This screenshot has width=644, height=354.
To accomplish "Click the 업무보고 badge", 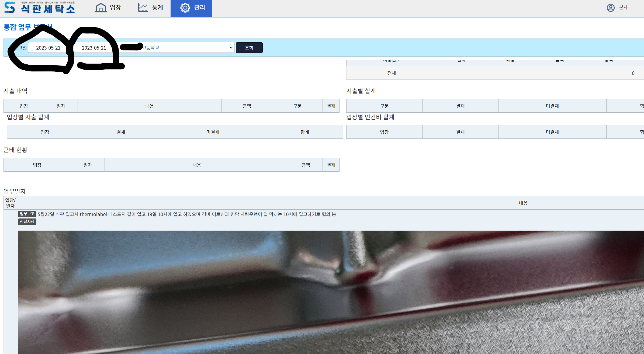I will (x=27, y=214).
